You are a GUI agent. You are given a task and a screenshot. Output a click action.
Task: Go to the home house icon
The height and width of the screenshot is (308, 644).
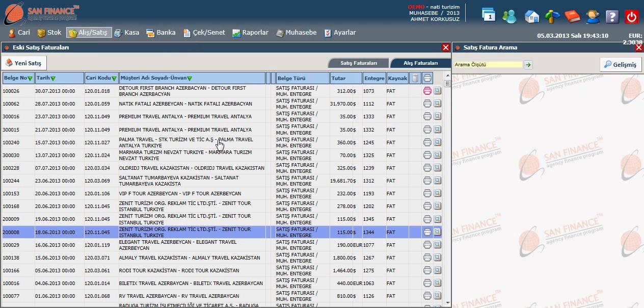click(532, 16)
